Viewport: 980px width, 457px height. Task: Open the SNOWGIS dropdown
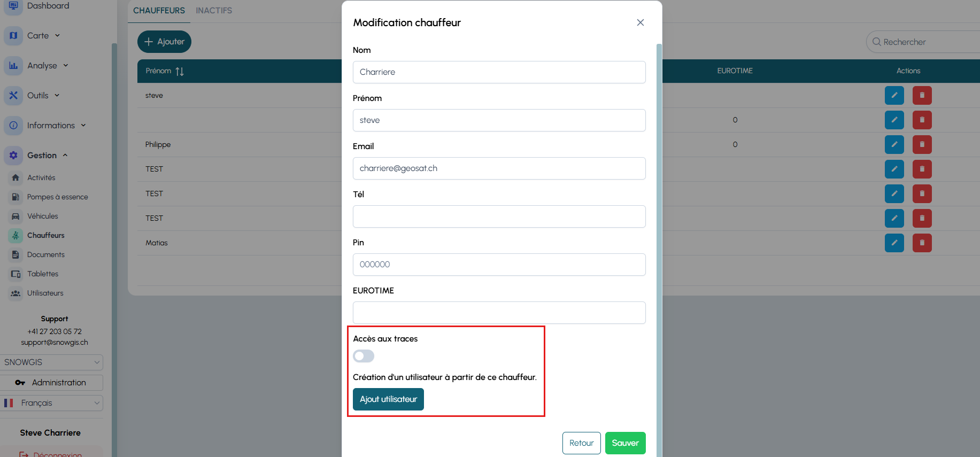[51, 362]
